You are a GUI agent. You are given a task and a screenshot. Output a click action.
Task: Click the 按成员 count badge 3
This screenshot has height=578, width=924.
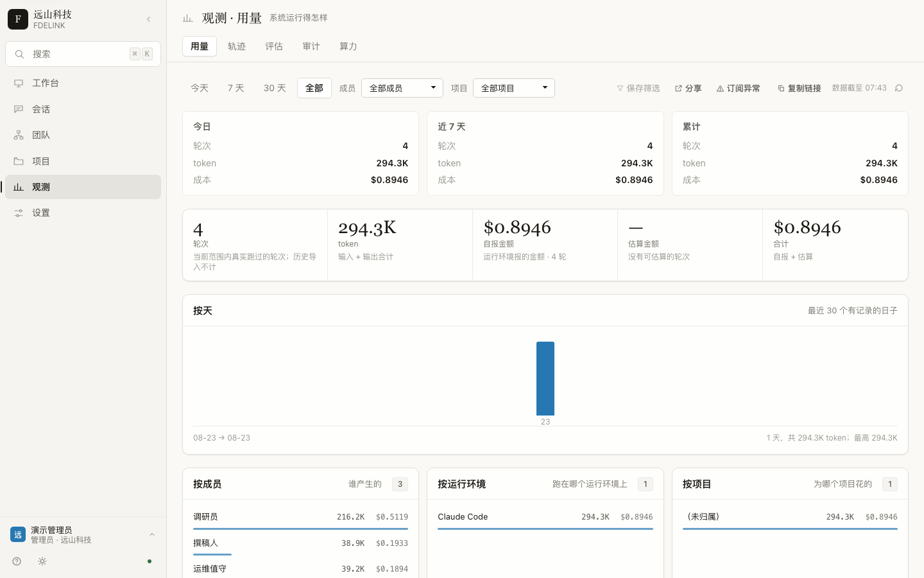tap(400, 484)
